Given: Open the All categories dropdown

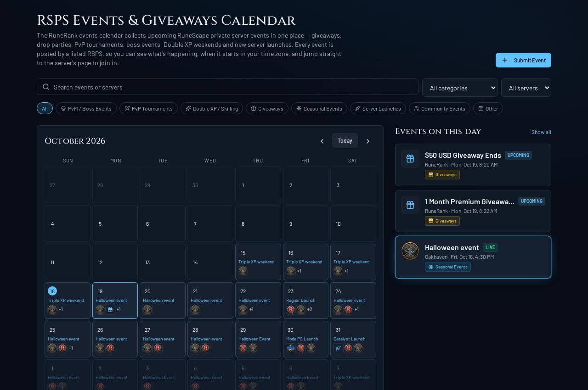Looking at the screenshot, I should pos(460,88).
